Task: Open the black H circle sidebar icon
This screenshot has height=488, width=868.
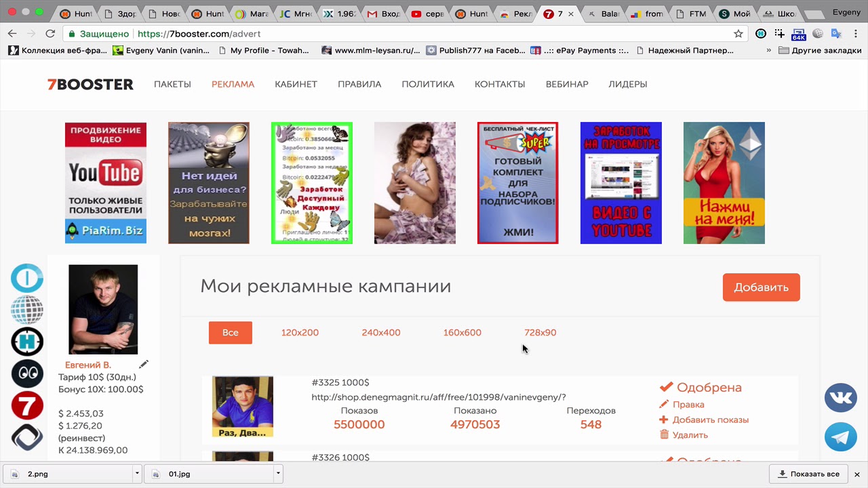Action: pyautogui.click(x=27, y=342)
